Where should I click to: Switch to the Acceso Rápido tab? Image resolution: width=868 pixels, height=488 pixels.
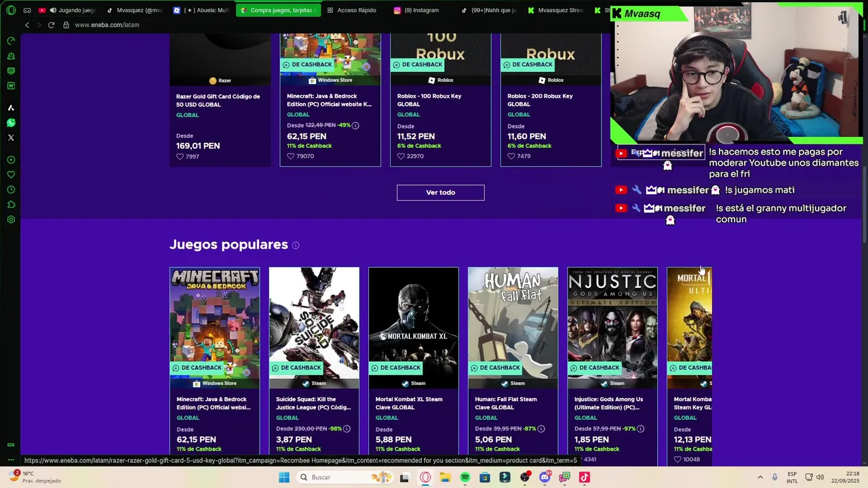(x=353, y=10)
